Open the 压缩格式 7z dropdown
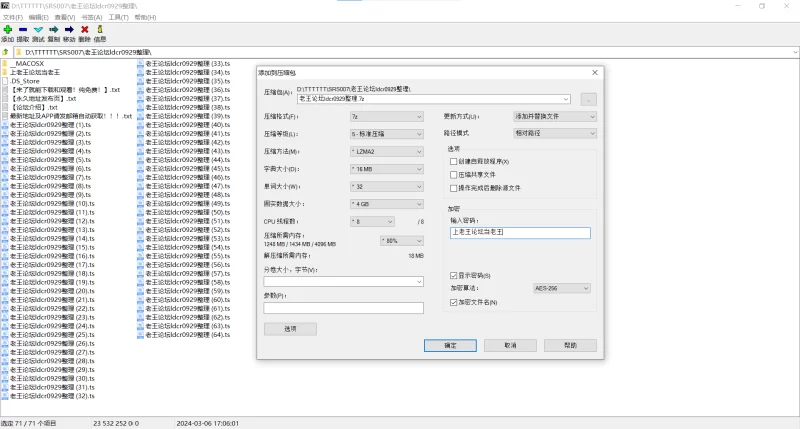Screen dimensions: 800x429 [387, 117]
